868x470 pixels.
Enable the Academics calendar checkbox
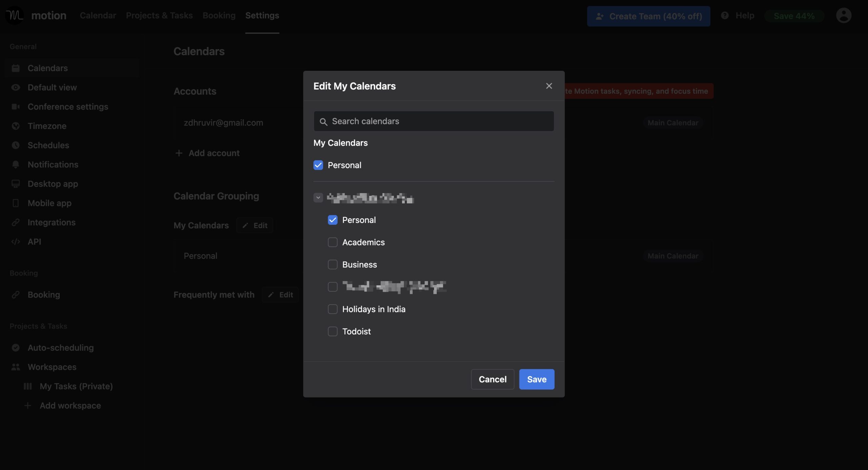[332, 242]
